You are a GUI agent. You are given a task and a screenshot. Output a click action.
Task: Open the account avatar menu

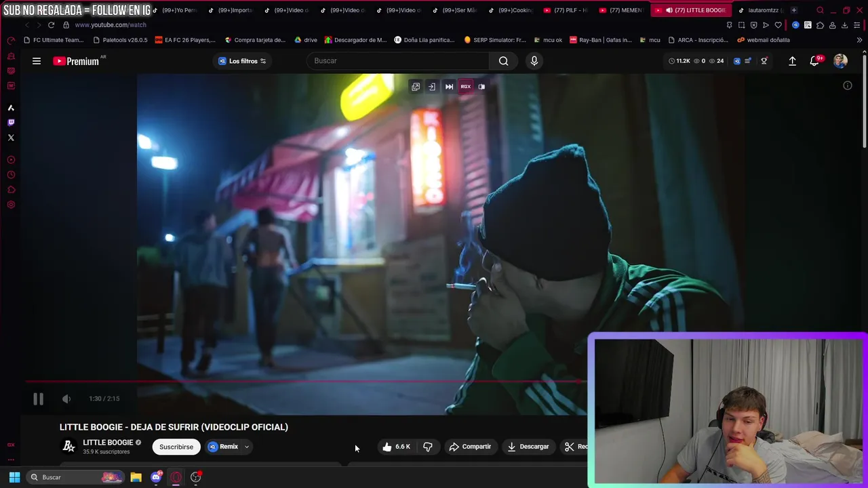pyautogui.click(x=840, y=61)
